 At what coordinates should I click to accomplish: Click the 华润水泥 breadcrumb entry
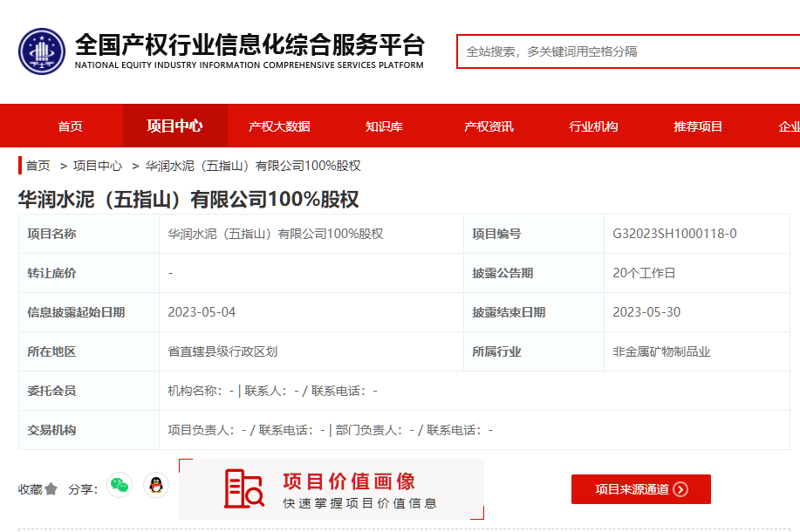(x=253, y=166)
